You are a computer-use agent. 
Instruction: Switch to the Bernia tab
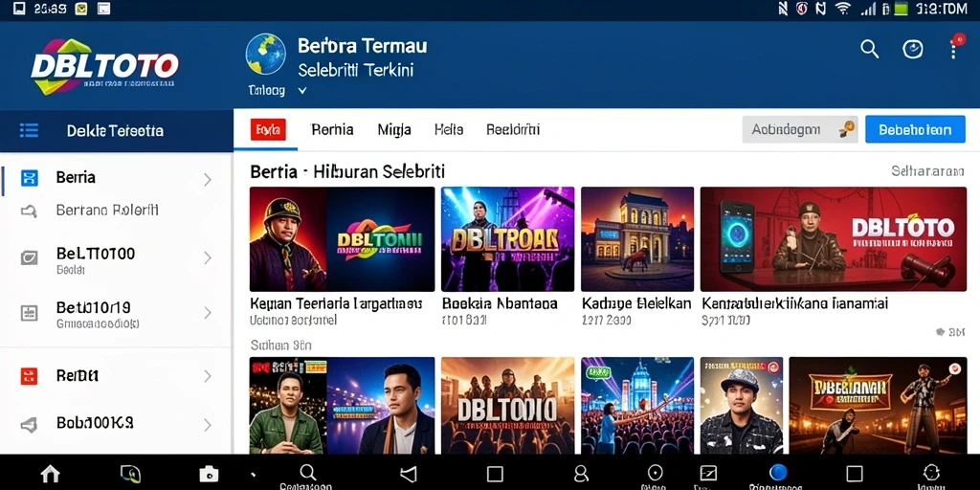tap(332, 130)
